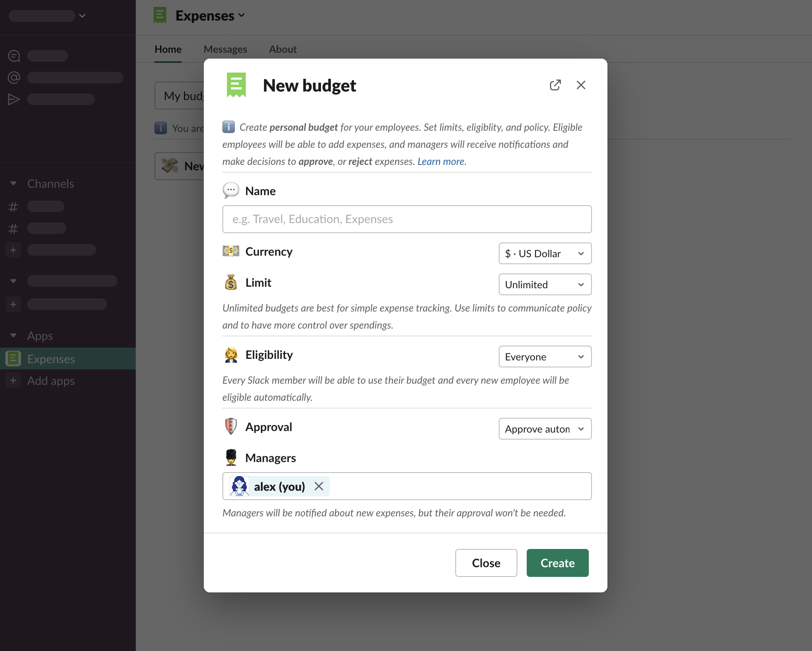Open modal in new window icon
This screenshot has height=651, width=812.
tap(555, 85)
